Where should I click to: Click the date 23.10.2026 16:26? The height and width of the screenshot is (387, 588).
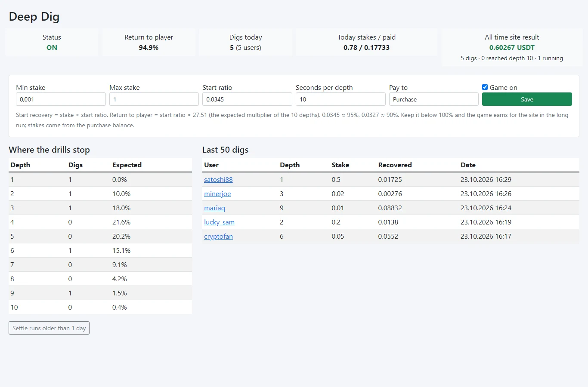[486, 193]
